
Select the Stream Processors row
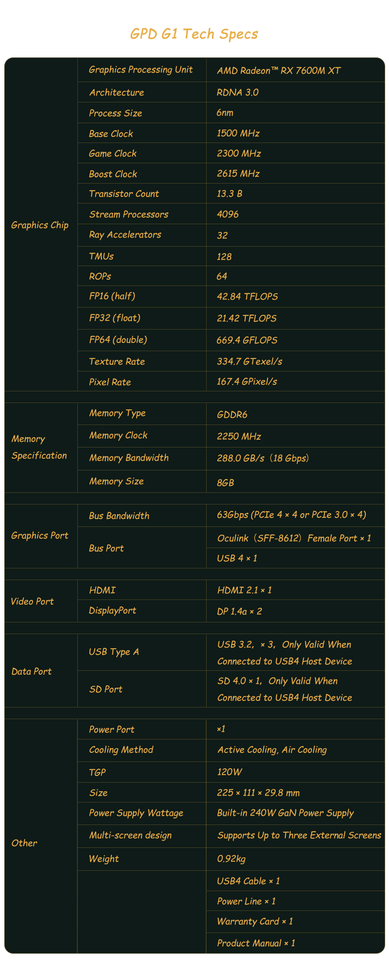click(x=231, y=214)
